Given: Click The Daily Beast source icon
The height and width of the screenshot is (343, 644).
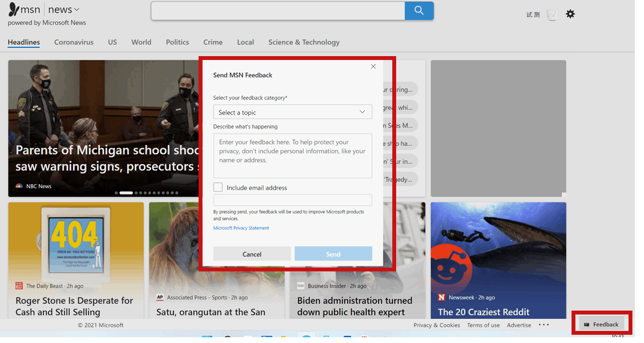Looking at the screenshot, I should coord(19,286).
